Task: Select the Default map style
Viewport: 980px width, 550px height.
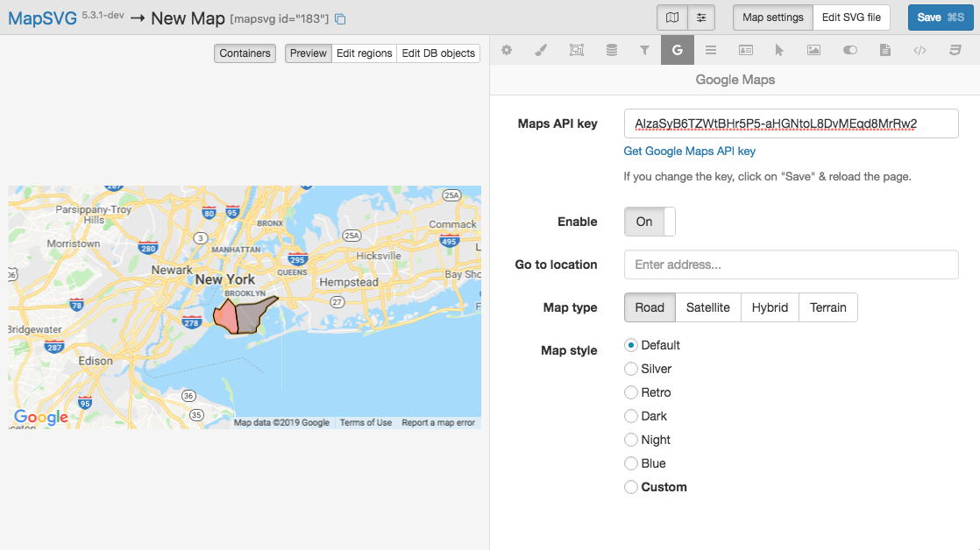Action: [630, 345]
